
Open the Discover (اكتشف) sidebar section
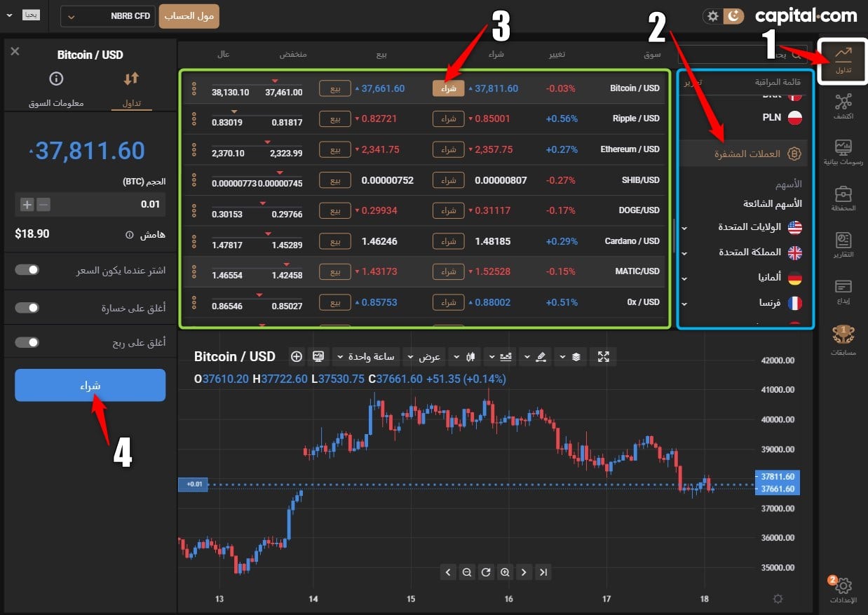tap(843, 106)
